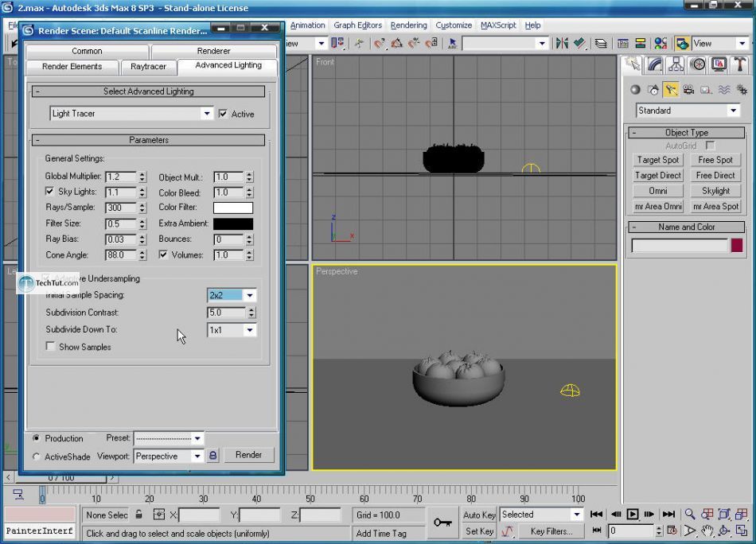
Task: Click the Named Selection Sets icon
Action: coord(452,44)
